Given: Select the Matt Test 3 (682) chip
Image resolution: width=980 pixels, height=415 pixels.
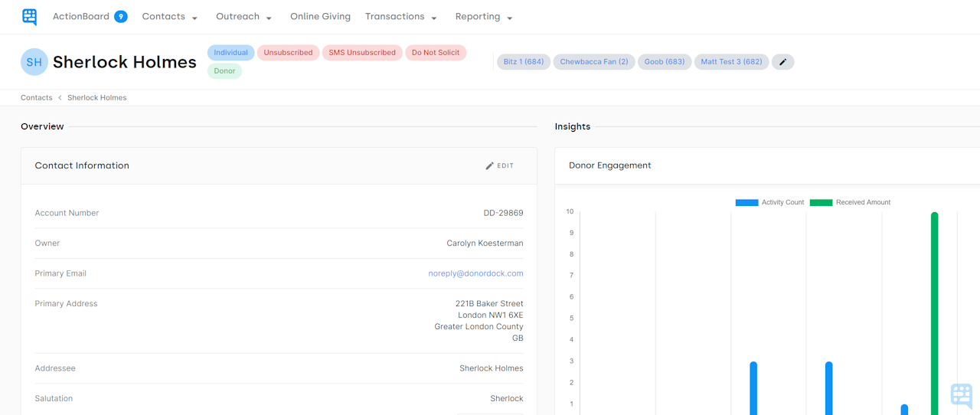Looking at the screenshot, I should click(x=731, y=62).
